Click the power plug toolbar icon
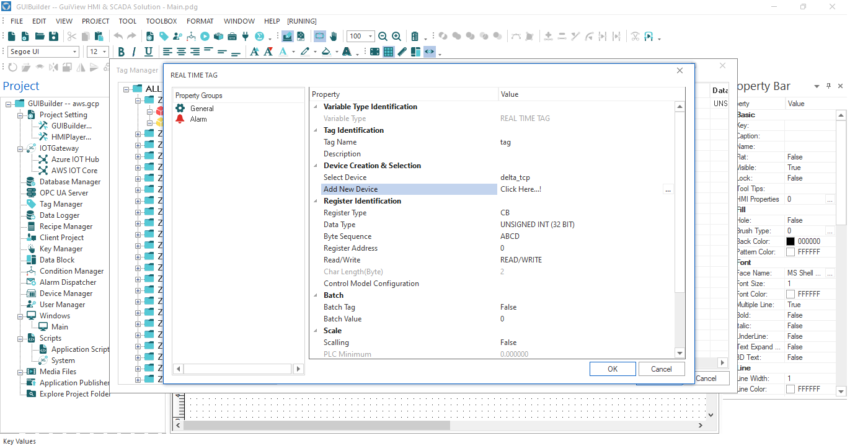868x448 pixels. [246, 36]
